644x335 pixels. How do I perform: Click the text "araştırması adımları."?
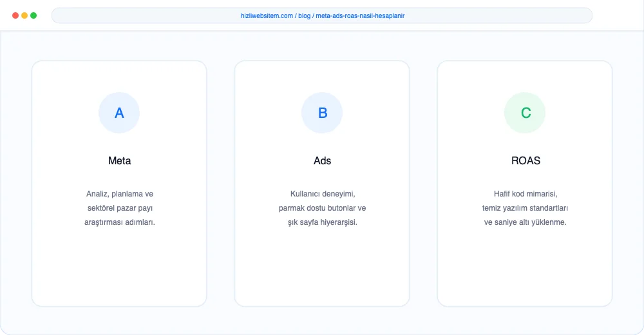(120, 222)
